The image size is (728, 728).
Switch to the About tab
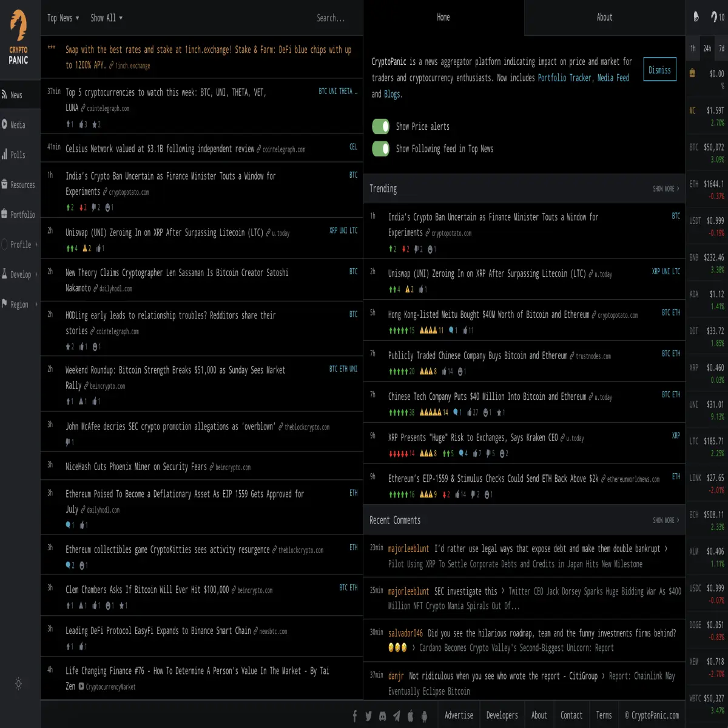click(x=605, y=18)
